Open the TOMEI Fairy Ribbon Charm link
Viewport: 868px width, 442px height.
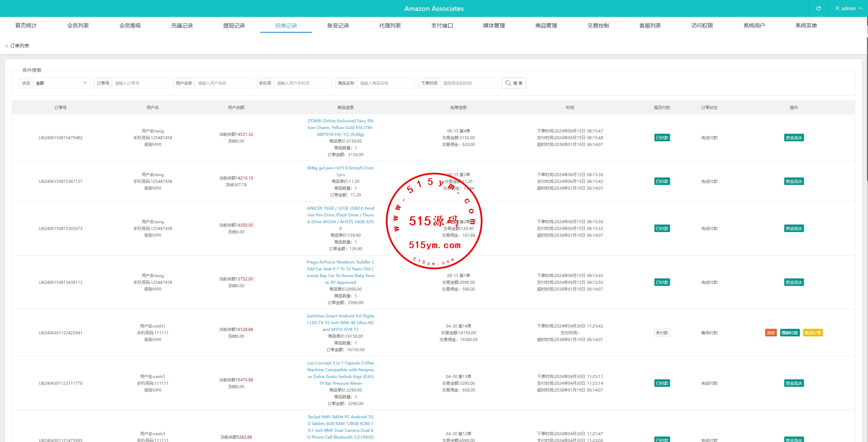pos(340,127)
